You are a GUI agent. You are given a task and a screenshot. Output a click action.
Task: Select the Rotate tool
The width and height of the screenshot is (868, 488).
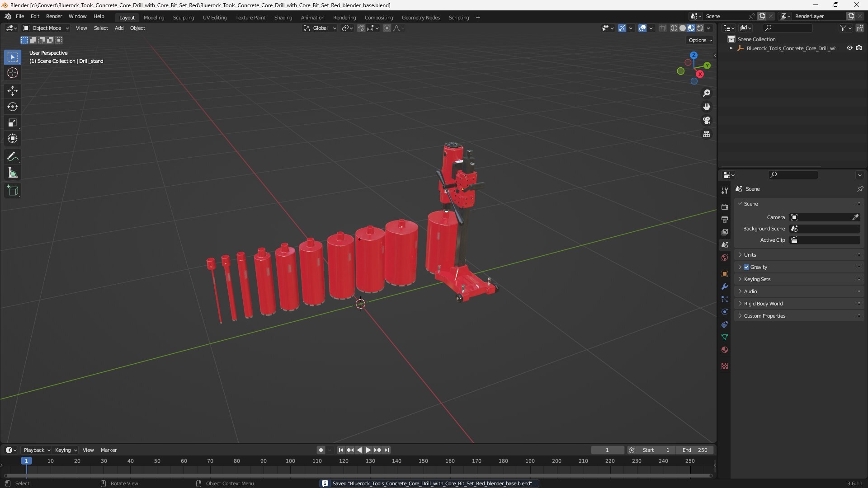tap(13, 107)
